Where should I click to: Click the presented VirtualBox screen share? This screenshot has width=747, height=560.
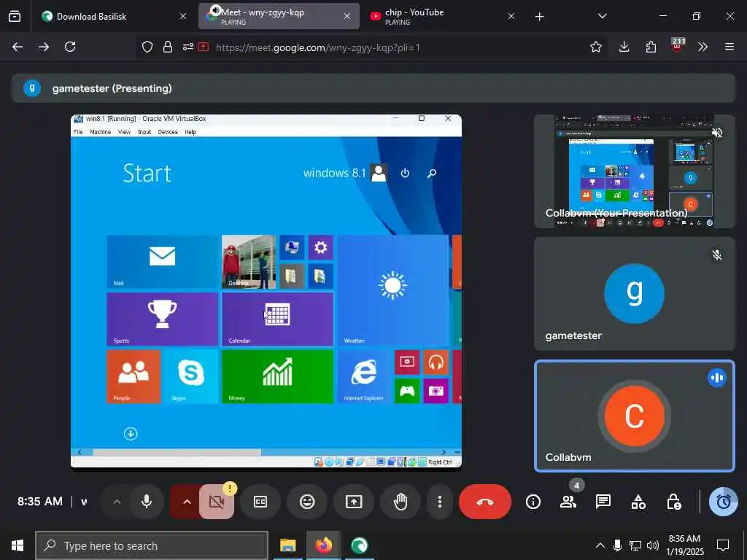(266, 291)
